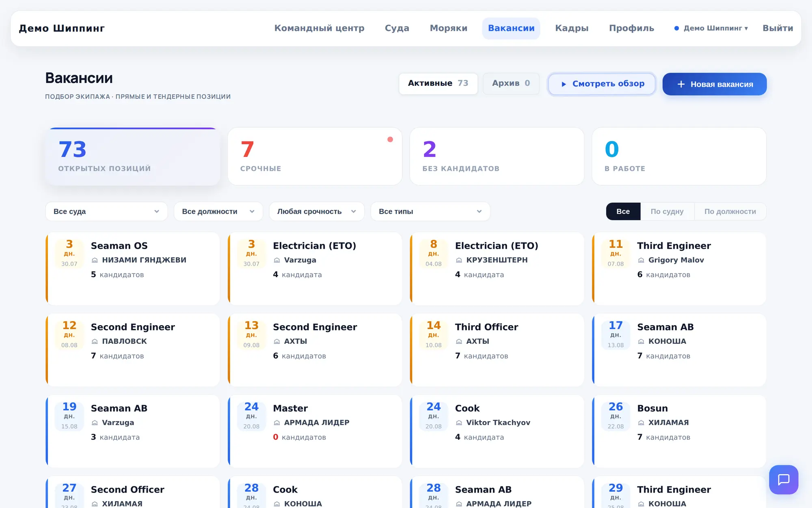Image resolution: width=812 pixels, height=508 pixels.
Task: Open Third Engineer КОНОША vacancy
Action: pyautogui.click(x=679, y=492)
